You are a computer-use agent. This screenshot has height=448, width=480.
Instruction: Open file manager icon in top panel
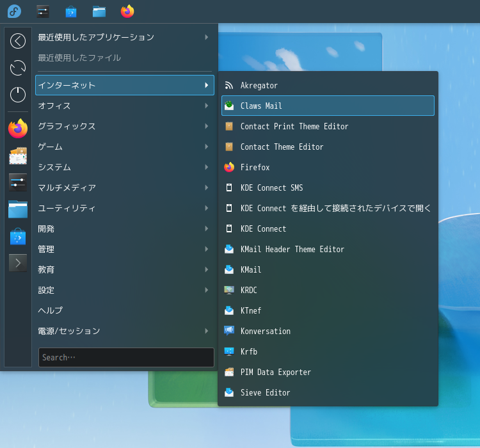(99, 12)
